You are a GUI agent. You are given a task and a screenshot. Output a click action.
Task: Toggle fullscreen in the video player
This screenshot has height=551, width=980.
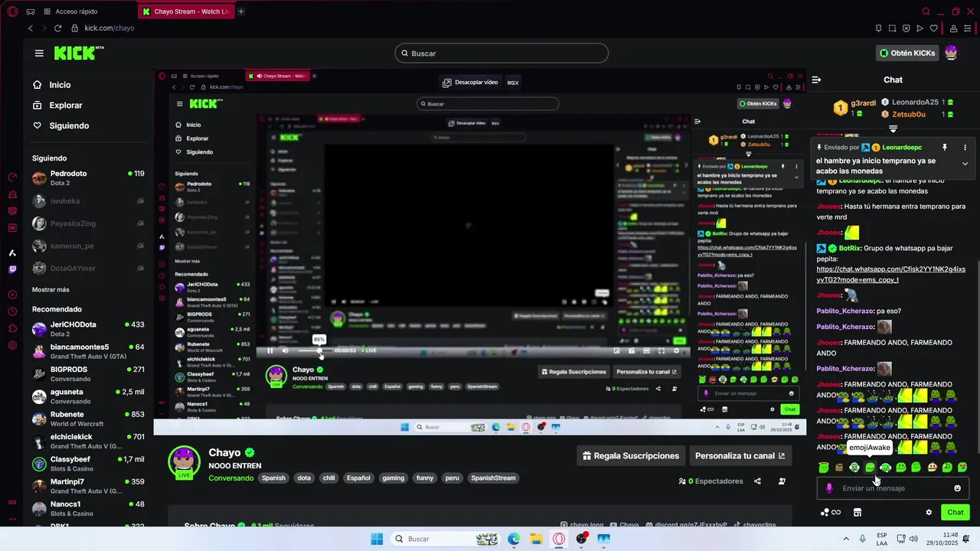coord(661,350)
